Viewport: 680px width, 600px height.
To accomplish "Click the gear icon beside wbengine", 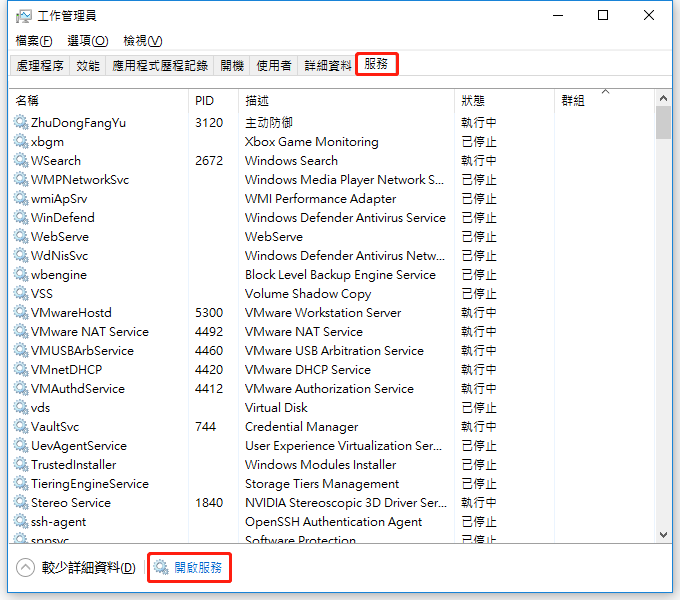I will point(21,274).
